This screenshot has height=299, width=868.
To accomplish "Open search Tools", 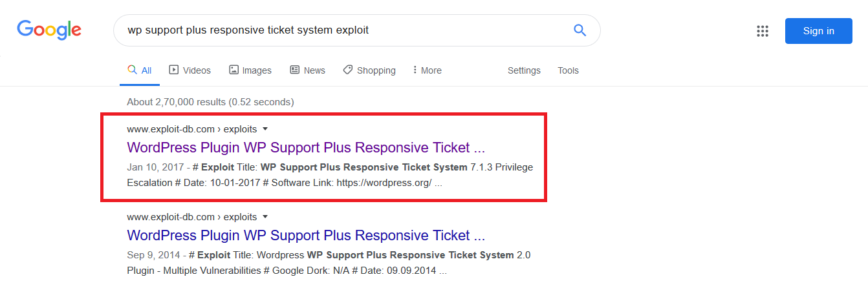I will (569, 70).
